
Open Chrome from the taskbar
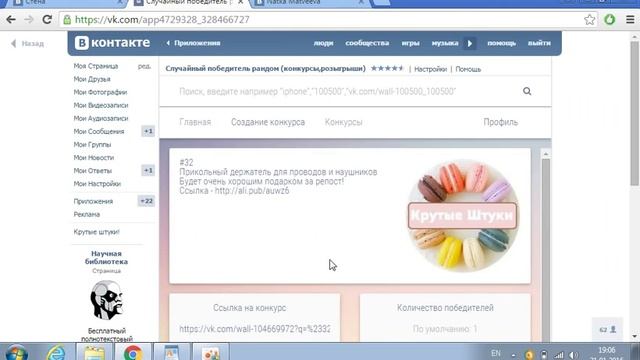pyautogui.click(x=133, y=353)
